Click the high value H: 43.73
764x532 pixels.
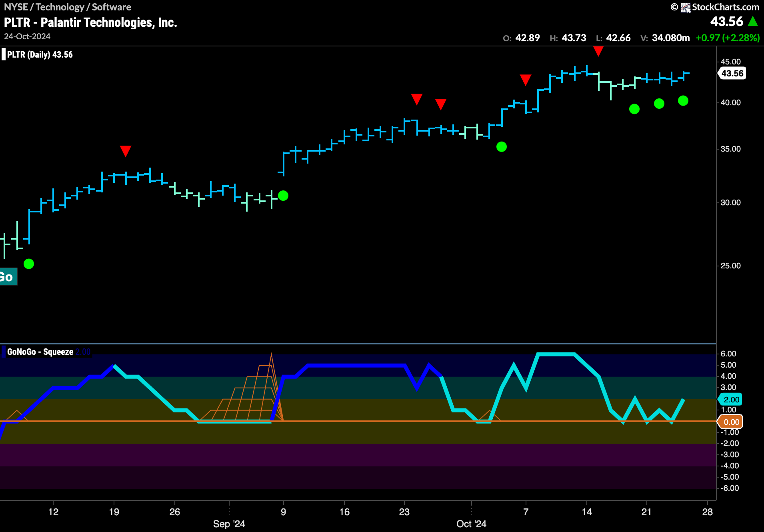pyautogui.click(x=568, y=38)
